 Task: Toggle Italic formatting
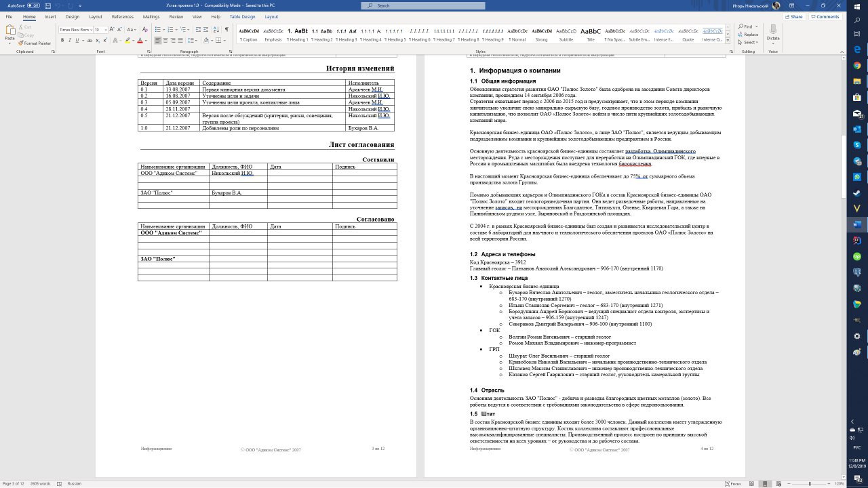coord(69,41)
